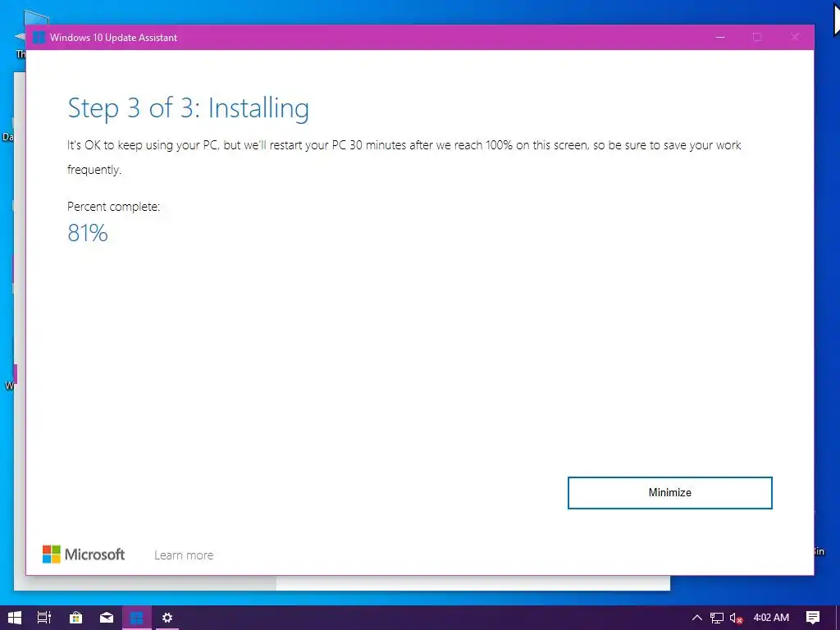Click the Step 3 of 3: Installing heading
Image resolution: width=840 pixels, height=630 pixels.
point(188,108)
